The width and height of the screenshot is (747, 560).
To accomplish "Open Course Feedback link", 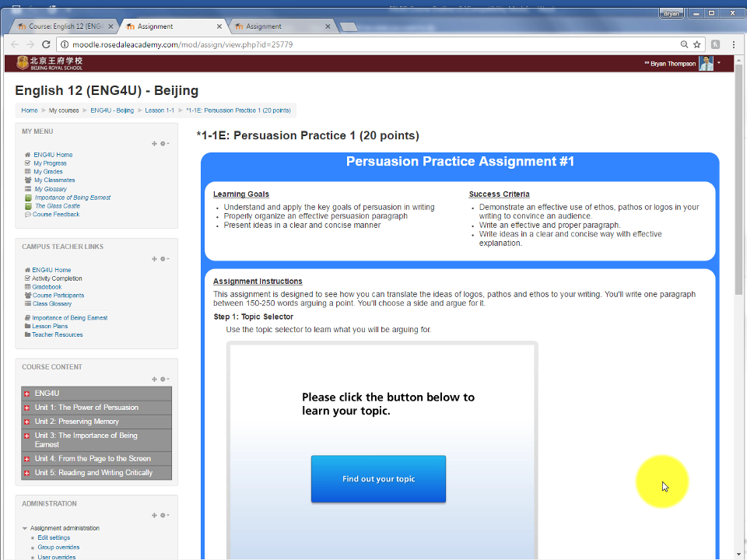I will 56,215.
